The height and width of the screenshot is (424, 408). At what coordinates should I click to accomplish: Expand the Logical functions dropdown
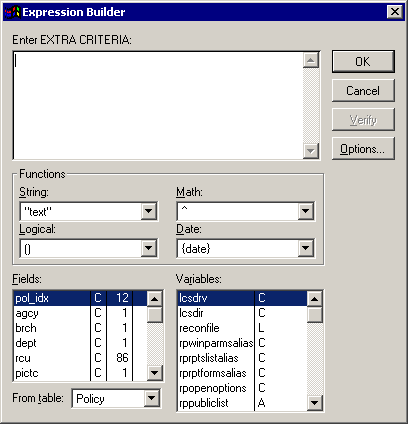[x=149, y=248]
